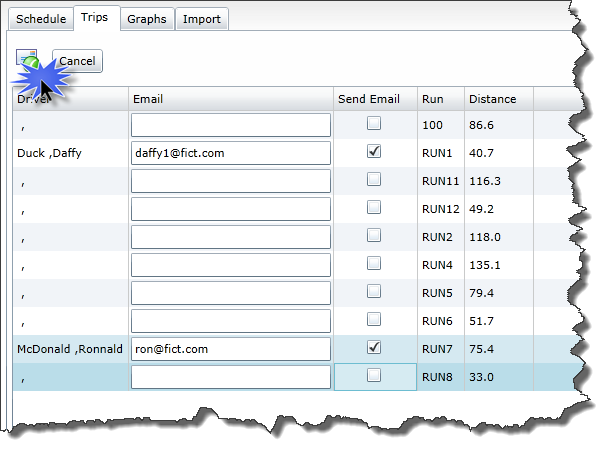Click the empty email field for run 100

[x=231, y=125]
